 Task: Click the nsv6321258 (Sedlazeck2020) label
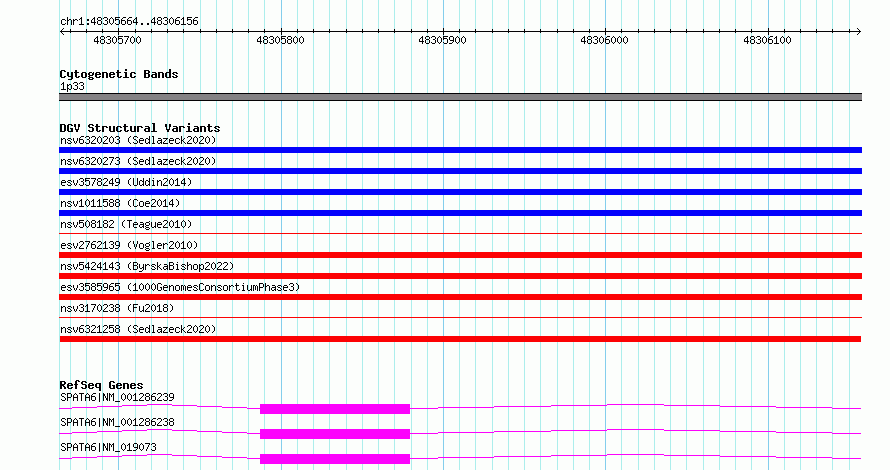point(138,329)
